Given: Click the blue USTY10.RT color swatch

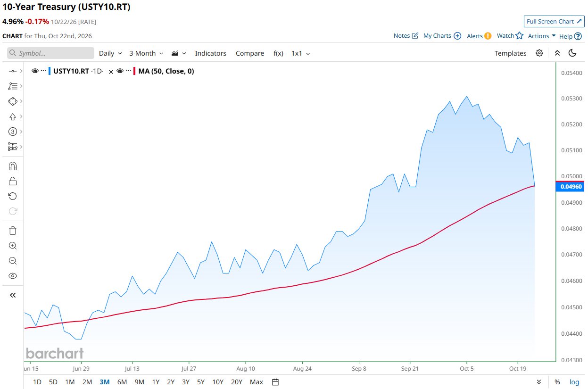Looking at the screenshot, I should tap(50, 71).
